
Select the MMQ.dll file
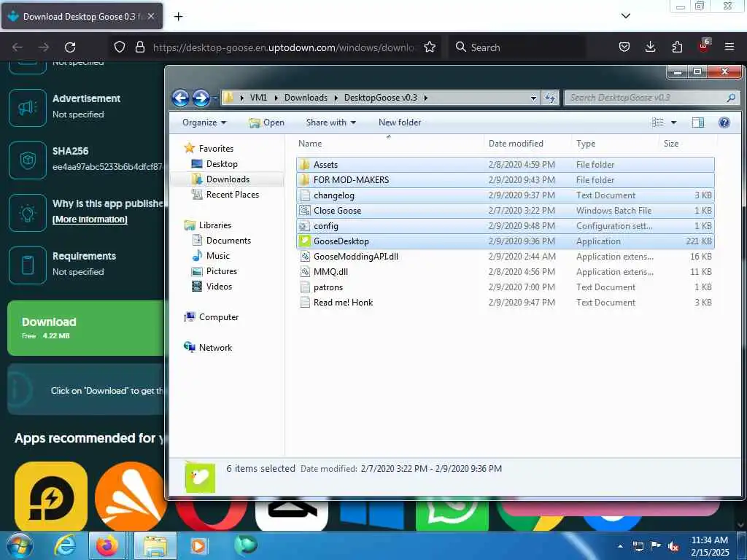click(506, 271)
